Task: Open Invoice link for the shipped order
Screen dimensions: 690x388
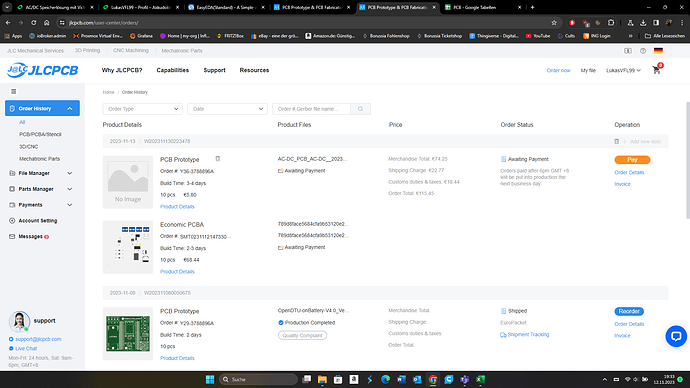Action: click(x=622, y=336)
